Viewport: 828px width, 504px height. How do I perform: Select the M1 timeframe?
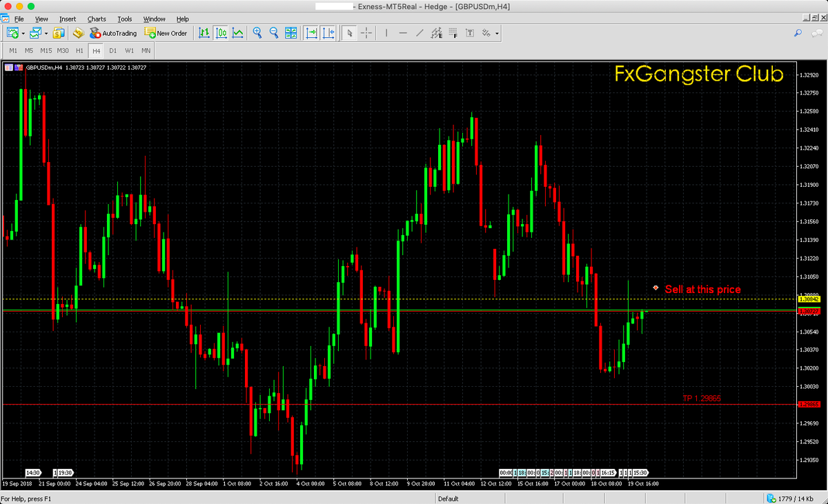coord(13,50)
